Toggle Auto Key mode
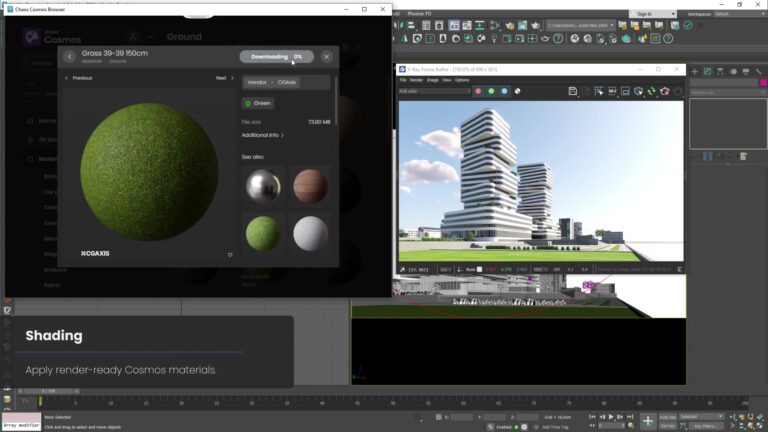The height and width of the screenshot is (432, 768). click(x=668, y=417)
